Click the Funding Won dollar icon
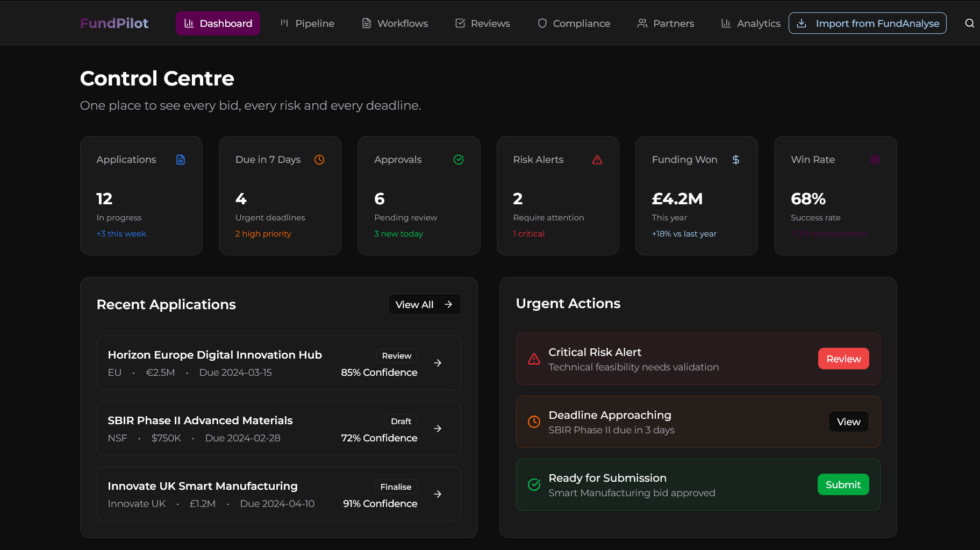The width and height of the screenshot is (980, 550). (736, 160)
